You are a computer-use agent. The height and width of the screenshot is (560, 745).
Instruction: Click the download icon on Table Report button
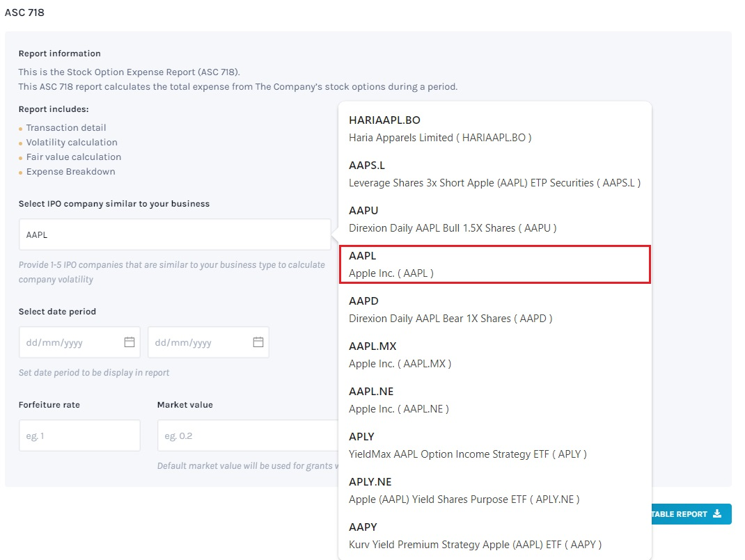717,514
